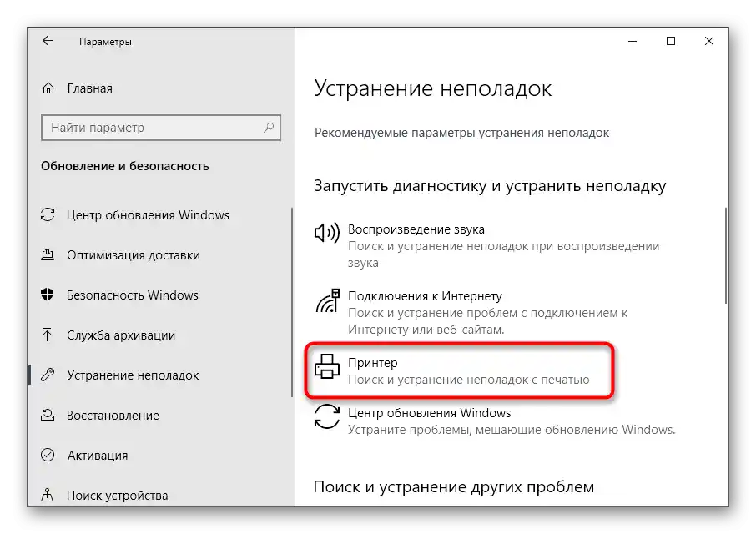Click the shield icon for Безопасность Windows
This screenshot has height=534, width=756.
[48, 295]
